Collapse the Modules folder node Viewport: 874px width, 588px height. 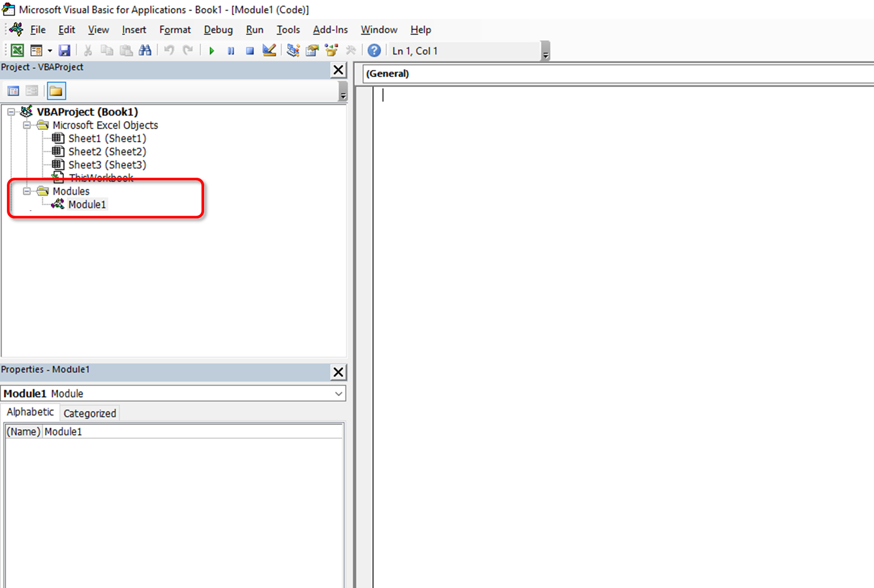[26, 191]
